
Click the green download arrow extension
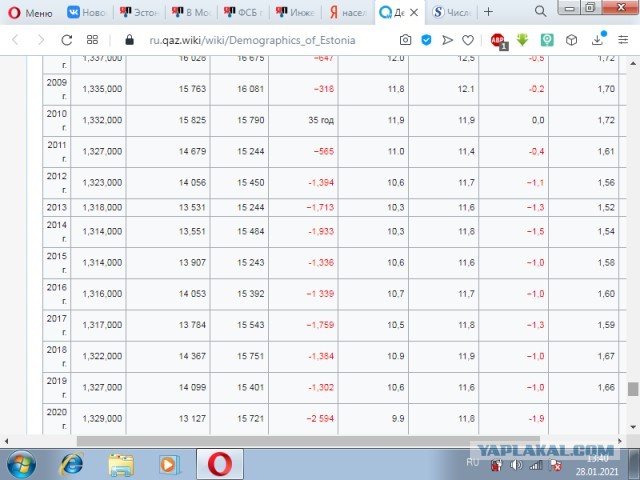[522, 40]
